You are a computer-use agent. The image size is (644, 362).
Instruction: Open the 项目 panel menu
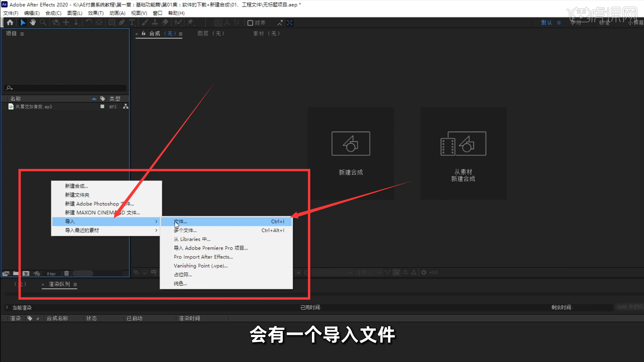[22, 34]
